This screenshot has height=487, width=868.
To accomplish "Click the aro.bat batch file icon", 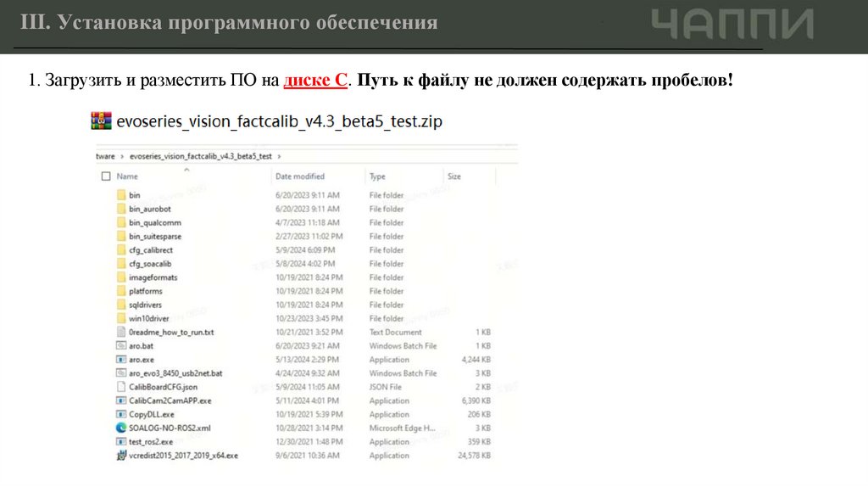I will [x=121, y=345].
